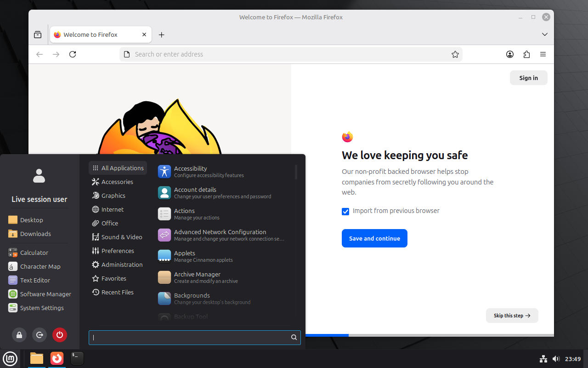Open the Firefox account icon
Screen dimensions: 588x368
click(x=510, y=54)
